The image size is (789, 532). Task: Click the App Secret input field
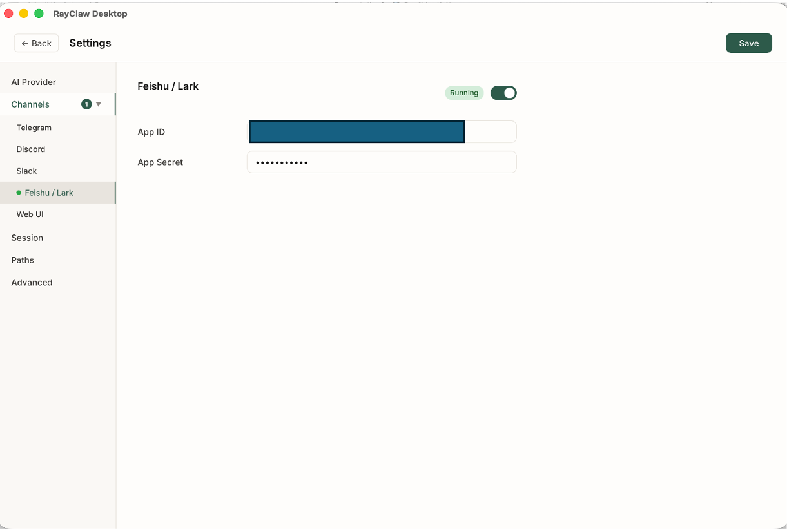click(382, 162)
